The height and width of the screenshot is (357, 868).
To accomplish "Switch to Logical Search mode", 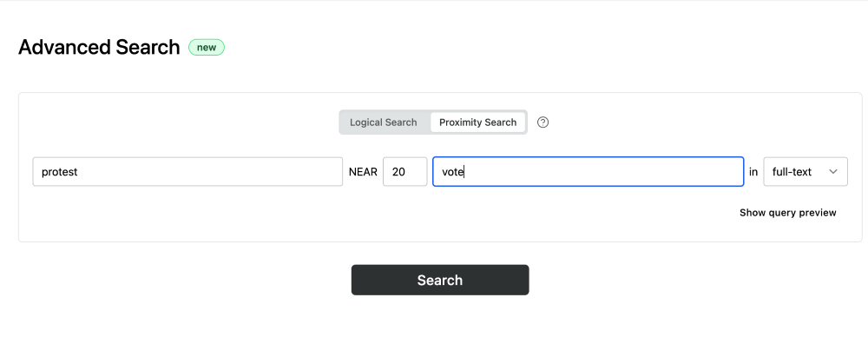I will pyautogui.click(x=384, y=122).
